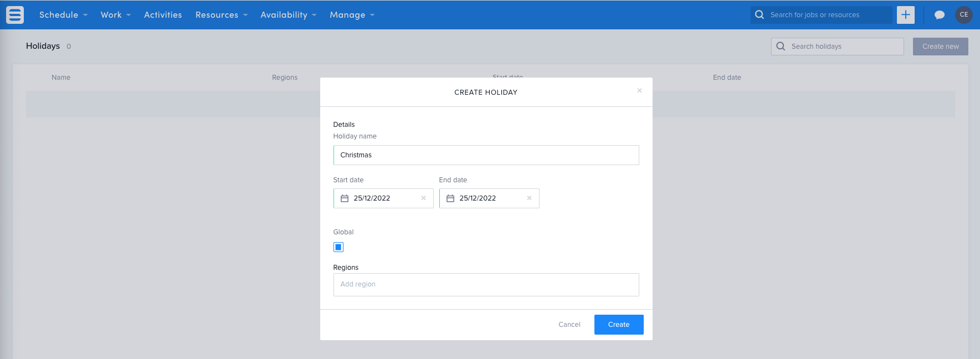The image size is (980, 359).
Task: Go to Activities in the navbar
Action: (x=163, y=15)
